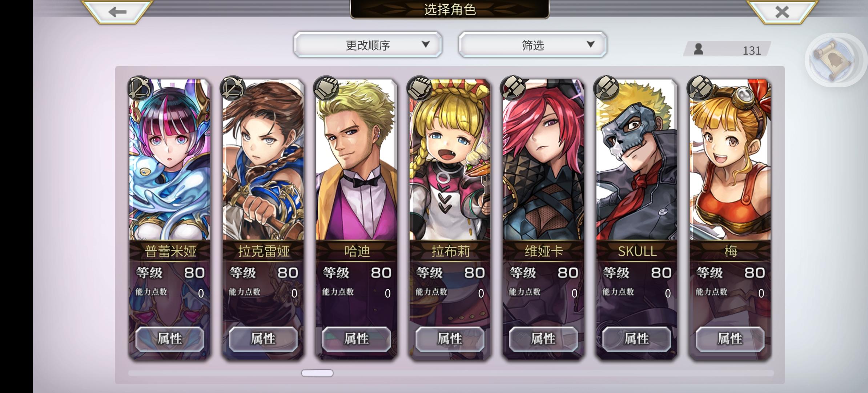Open 属性 for 普蕾米娅

point(170,339)
